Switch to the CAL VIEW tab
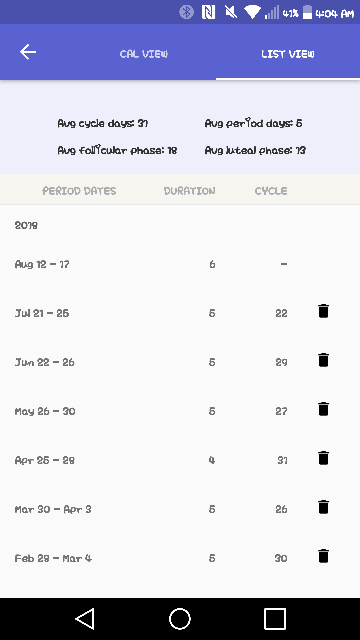The width and height of the screenshot is (360, 640). [144, 54]
